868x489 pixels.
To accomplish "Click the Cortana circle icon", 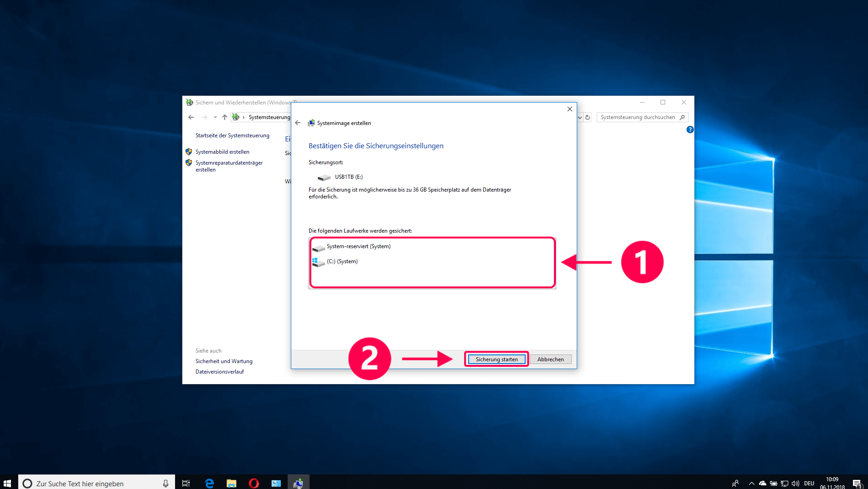I will [x=27, y=484].
